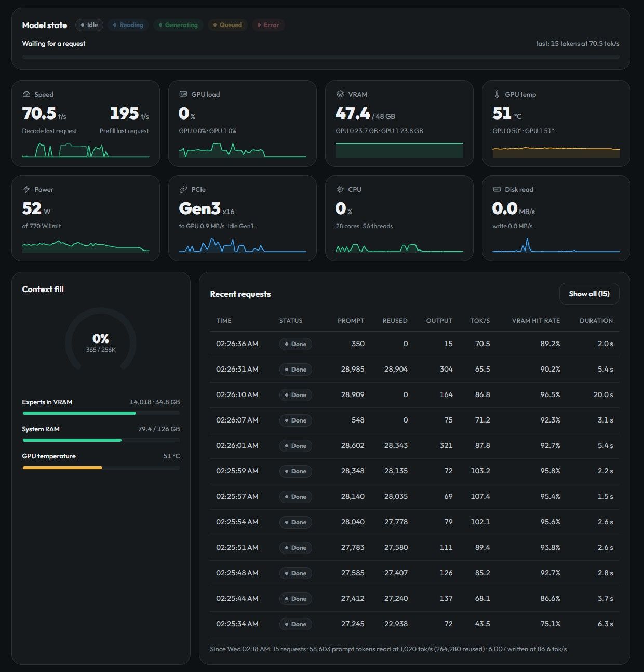Click the lightning bolt icon beside Power

[26, 190]
